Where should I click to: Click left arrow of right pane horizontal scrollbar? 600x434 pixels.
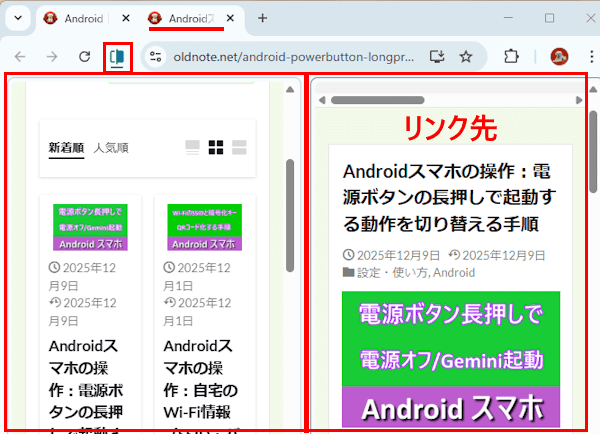pos(322,100)
